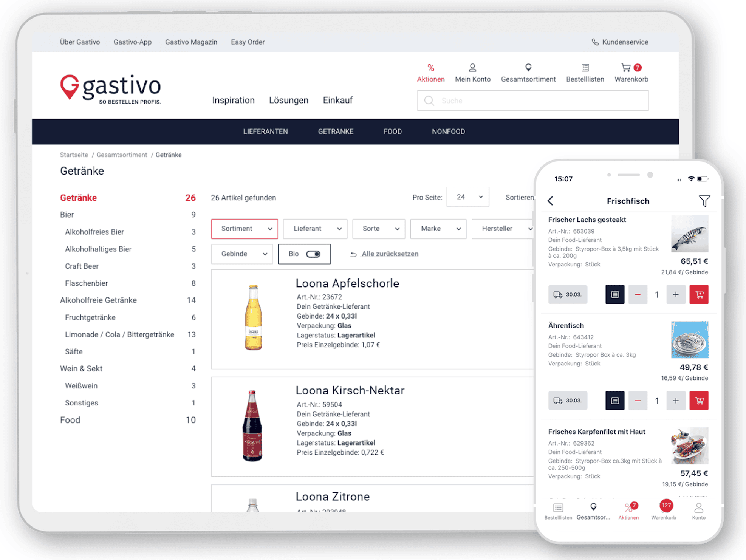Decrease Frischer Lachs quantity with minus
Screen dimensions: 746x560
click(x=638, y=294)
